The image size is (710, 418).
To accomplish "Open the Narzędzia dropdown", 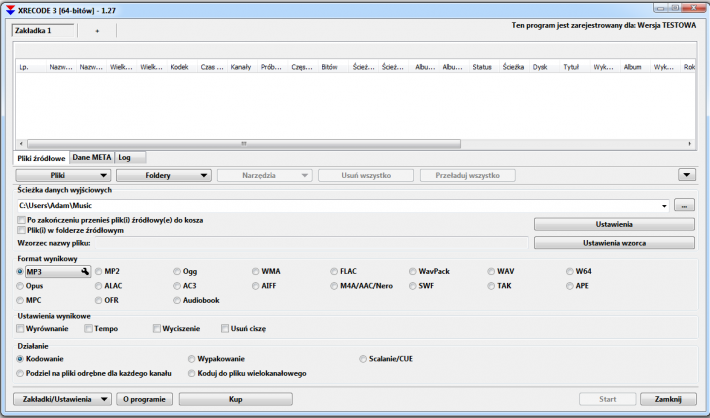I will [264, 175].
